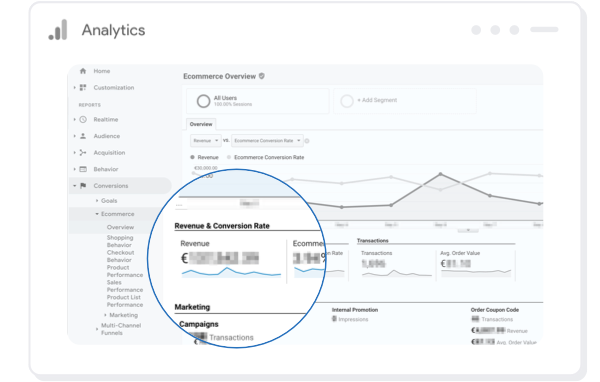
Task: Open the Shopping Behavior report
Action: 120,241
